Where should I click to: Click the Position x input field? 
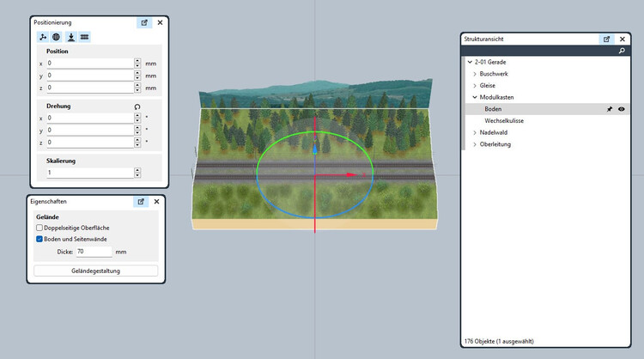click(90, 64)
